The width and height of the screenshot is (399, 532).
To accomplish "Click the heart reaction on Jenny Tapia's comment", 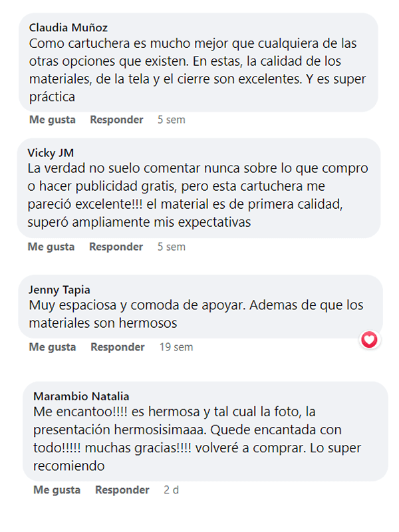I will pos(370,340).
